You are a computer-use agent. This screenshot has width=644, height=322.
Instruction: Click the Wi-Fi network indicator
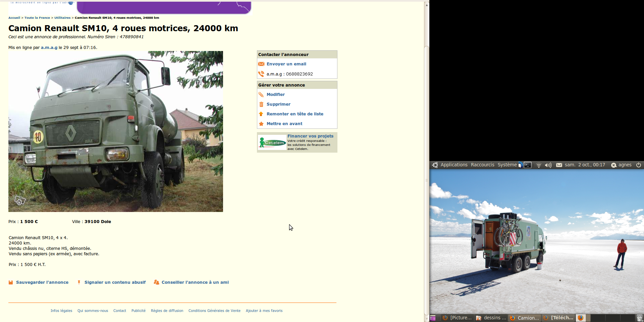(x=539, y=165)
